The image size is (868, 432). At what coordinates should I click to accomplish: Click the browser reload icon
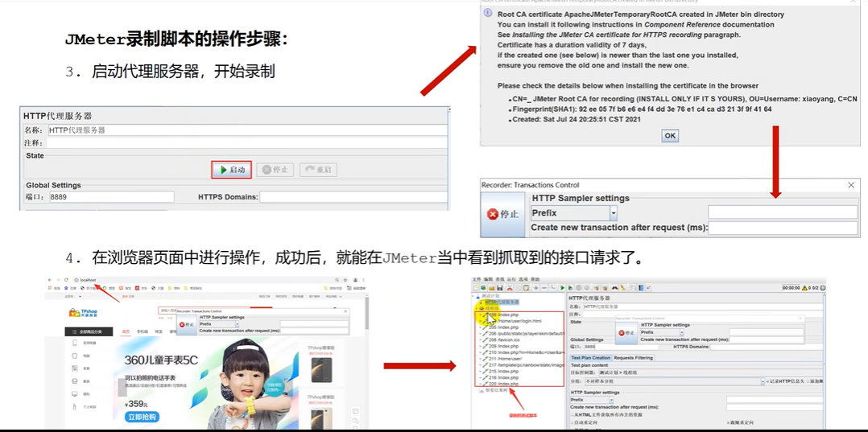pos(66,280)
